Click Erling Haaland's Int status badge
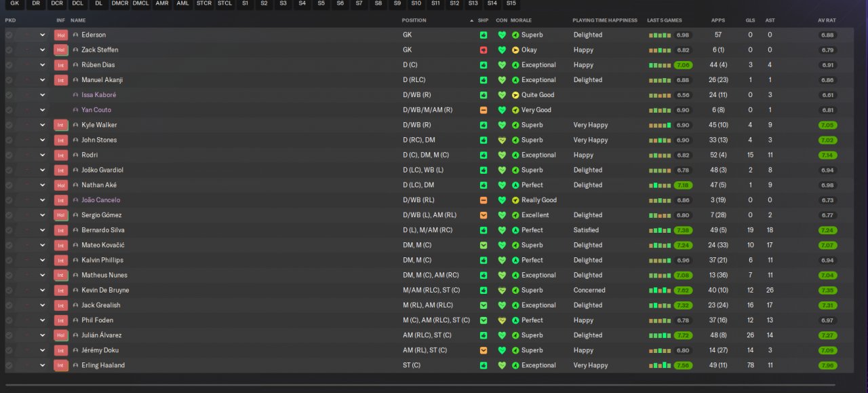 [60, 365]
